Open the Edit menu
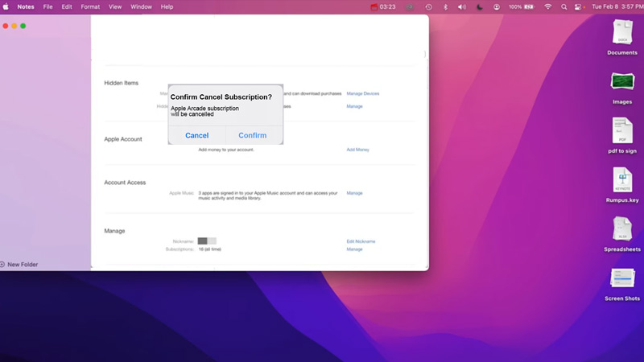The width and height of the screenshot is (644, 362). (67, 7)
